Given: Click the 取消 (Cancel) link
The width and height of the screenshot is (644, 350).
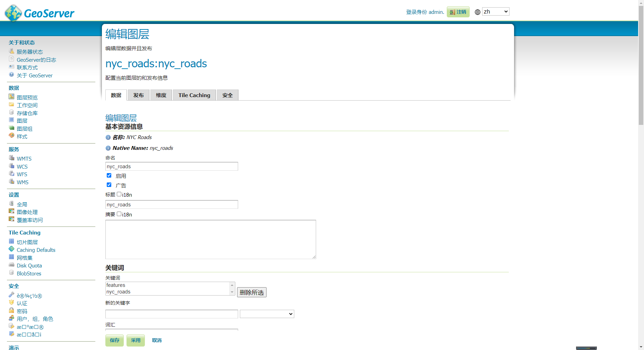Looking at the screenshot, I should tap(157, 340).
